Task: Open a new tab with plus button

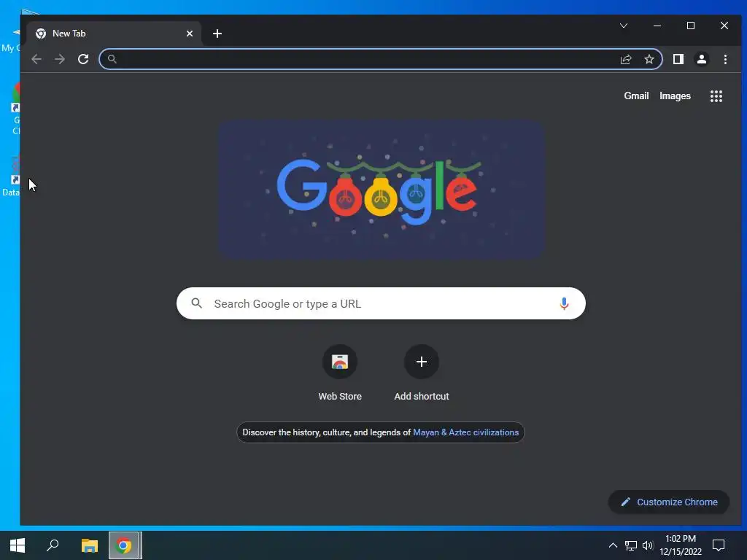Action: (x=217, y=34)
